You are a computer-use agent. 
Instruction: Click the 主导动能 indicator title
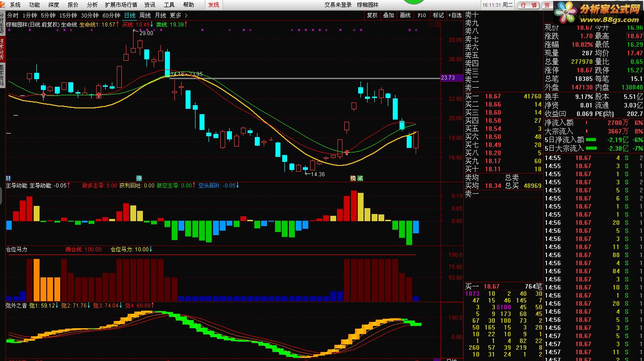coord(16,185)
